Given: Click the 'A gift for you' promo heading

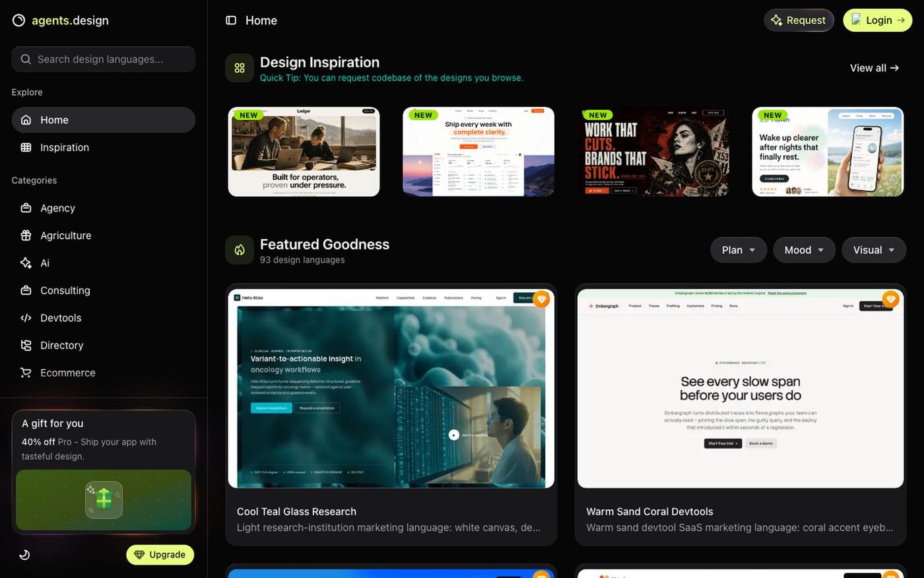Looking at the screenshot, I should (x=52, y=423).
